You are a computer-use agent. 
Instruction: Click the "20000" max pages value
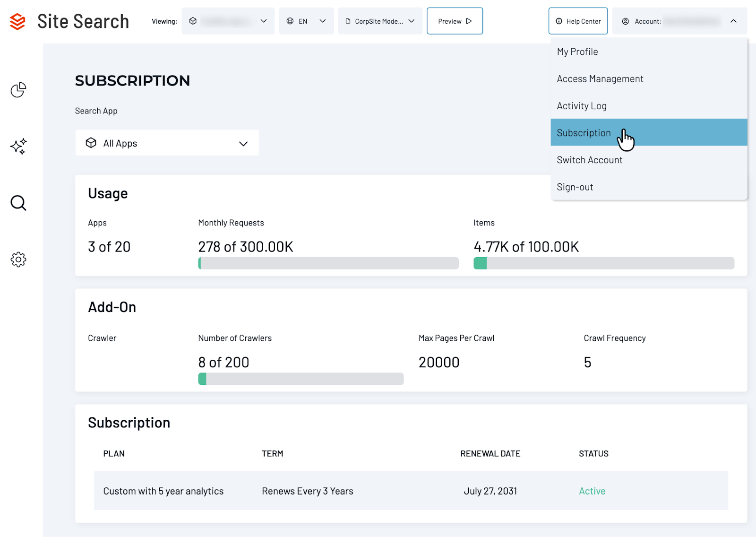(x=439, y=362)
